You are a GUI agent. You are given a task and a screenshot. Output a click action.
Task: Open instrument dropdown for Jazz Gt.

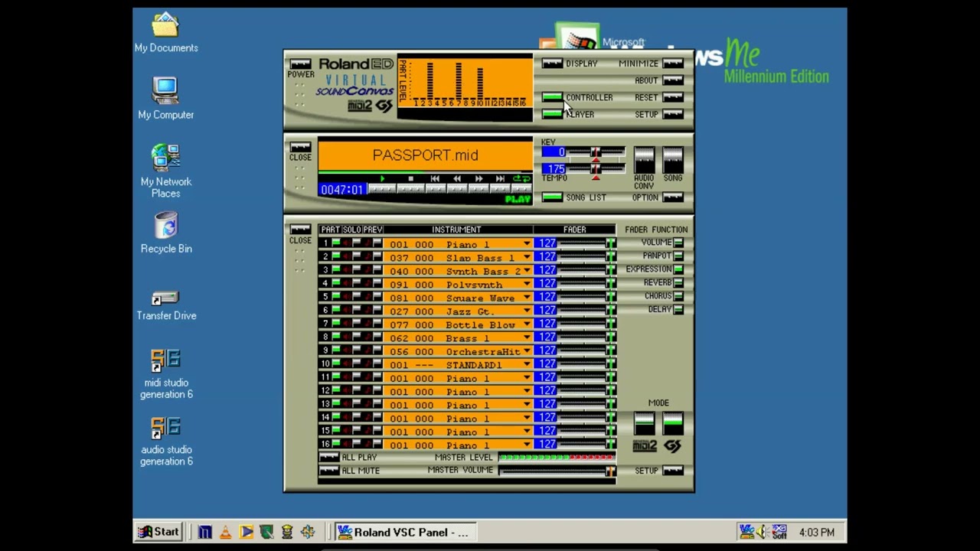point(527,311)
